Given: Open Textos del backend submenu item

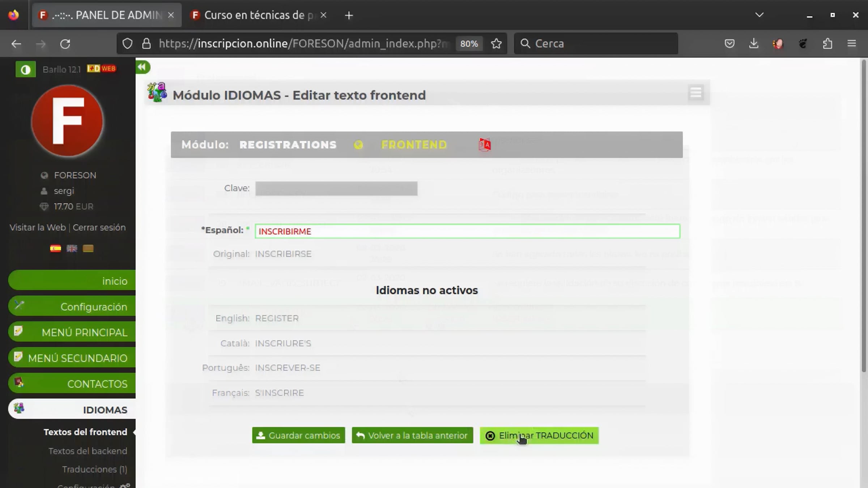Looking at the screenshot, I should tap(88, 451).
